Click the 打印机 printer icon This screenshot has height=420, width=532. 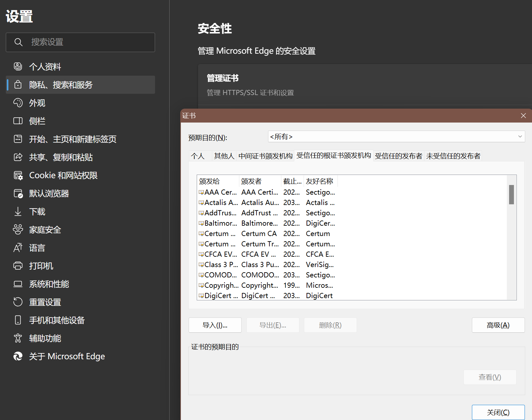pos(18,266)
